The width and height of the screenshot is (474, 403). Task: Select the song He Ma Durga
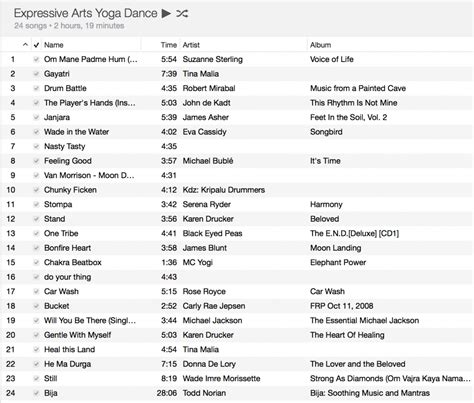click(x=67, y=364)
